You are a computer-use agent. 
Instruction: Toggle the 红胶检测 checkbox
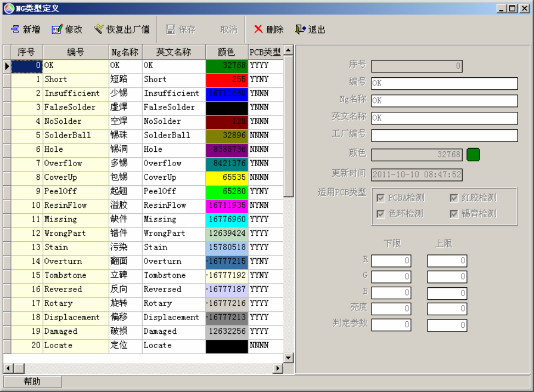point(454,198)
